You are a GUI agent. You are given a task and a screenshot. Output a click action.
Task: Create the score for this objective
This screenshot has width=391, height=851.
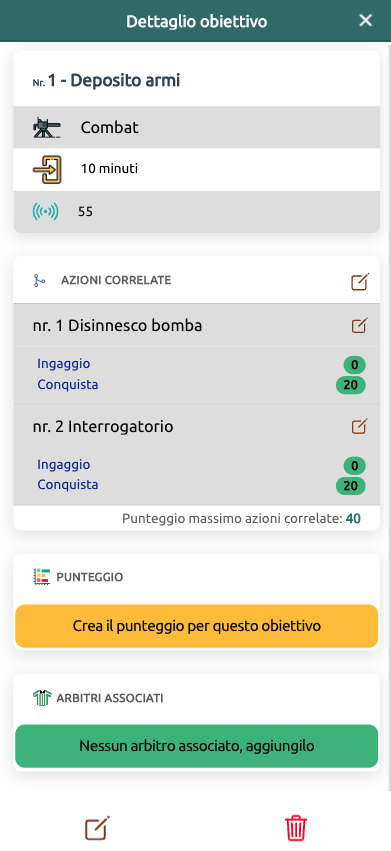coord(197,626)
